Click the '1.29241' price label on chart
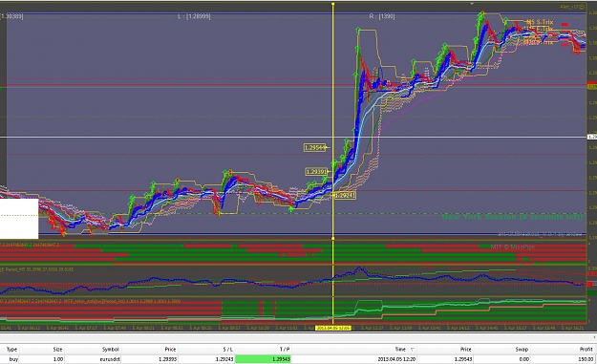 (345, 195)
